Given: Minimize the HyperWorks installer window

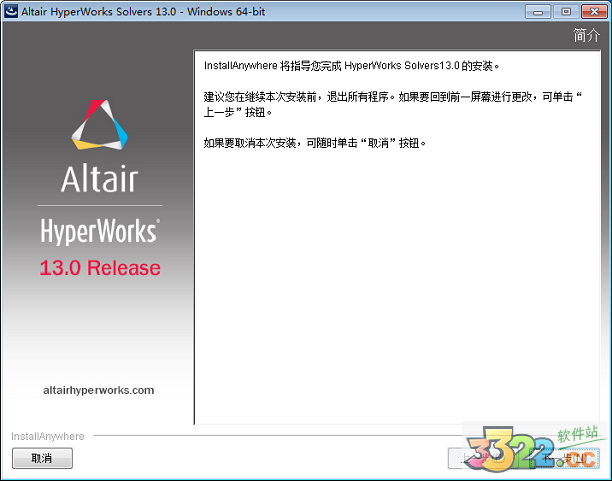Looking at the screenshot, I should [538, 12].
